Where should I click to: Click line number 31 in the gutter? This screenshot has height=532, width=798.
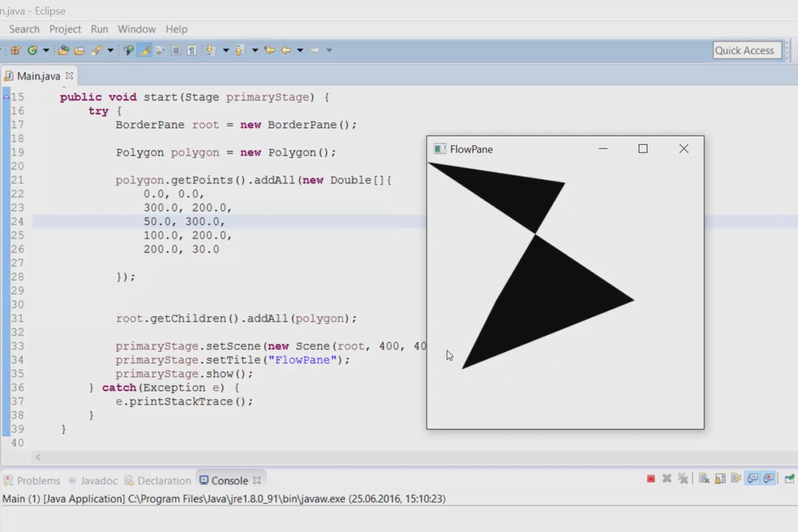[17, 319]
